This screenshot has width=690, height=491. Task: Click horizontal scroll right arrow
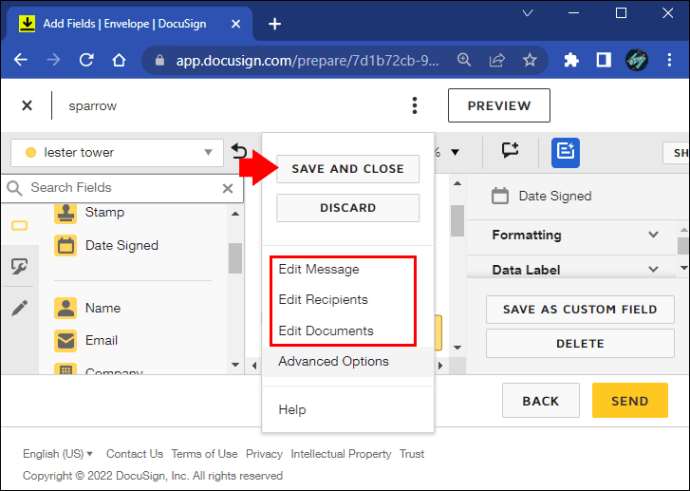[x=440, y=366]
